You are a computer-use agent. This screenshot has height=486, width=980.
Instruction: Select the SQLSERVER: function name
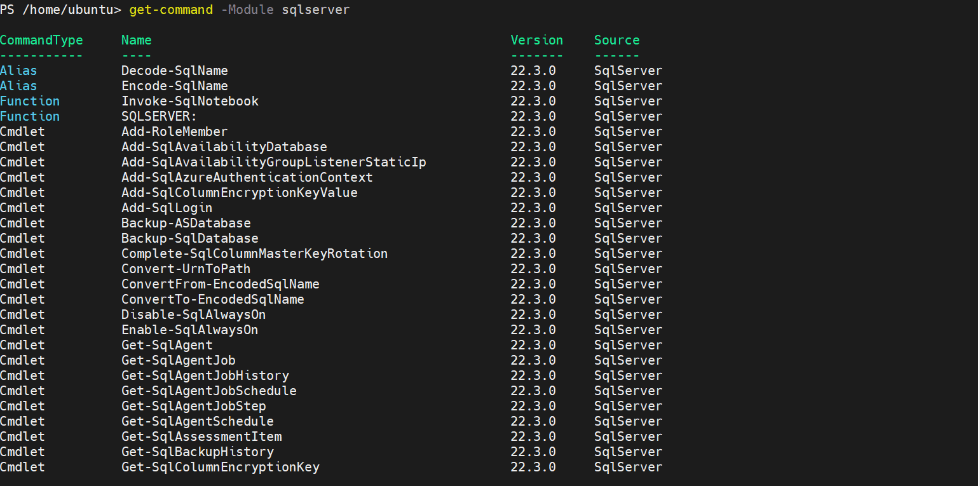pyautogui.click(x=160, y=116)
